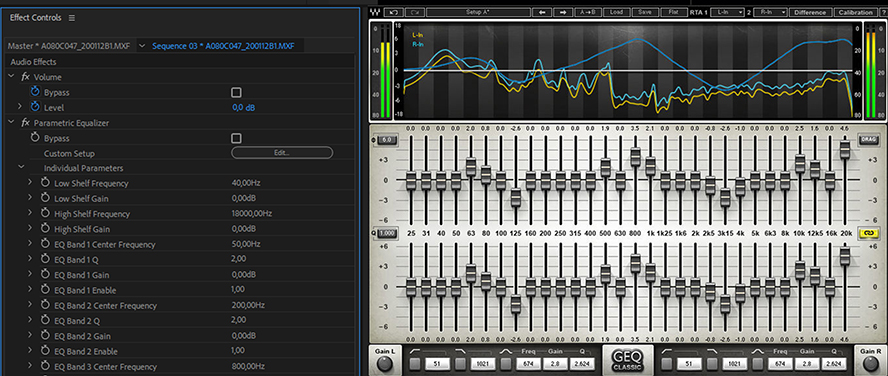Collapse the Volume effect
Viewport: 888px width, 376px height.
(11, 76)
